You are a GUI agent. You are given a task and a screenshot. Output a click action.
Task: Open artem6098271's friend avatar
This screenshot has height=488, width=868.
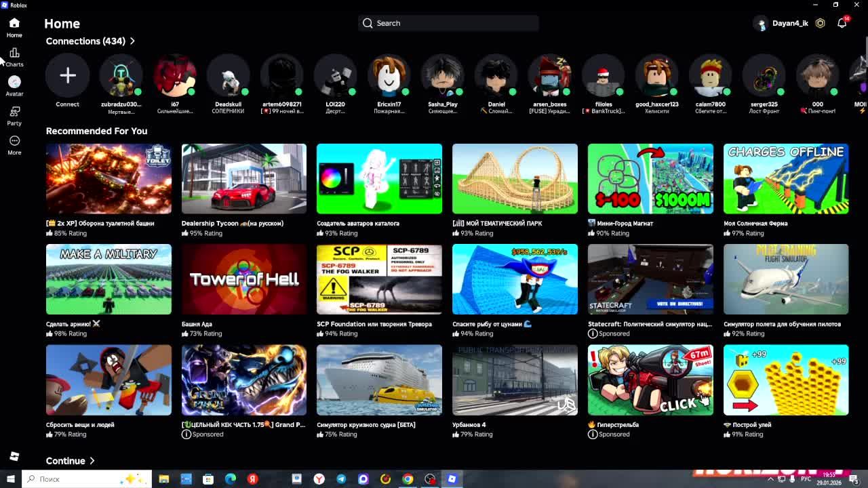(x=281, y=75)
